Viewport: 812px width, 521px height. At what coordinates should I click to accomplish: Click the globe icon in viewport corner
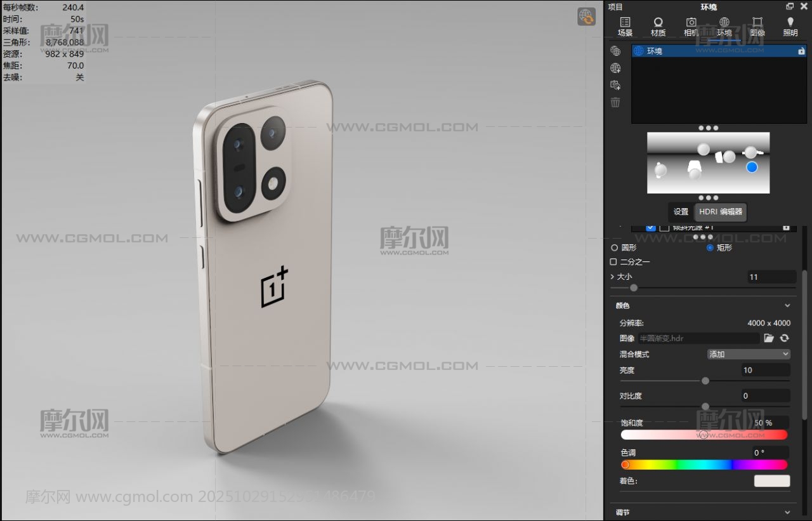(586, 16)
